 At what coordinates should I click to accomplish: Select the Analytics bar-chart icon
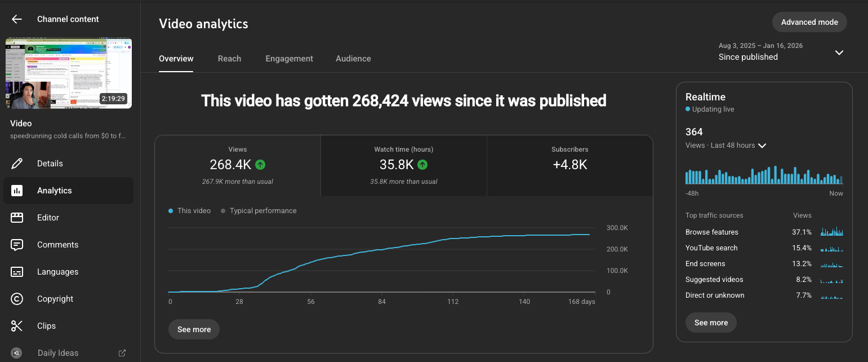17,190
